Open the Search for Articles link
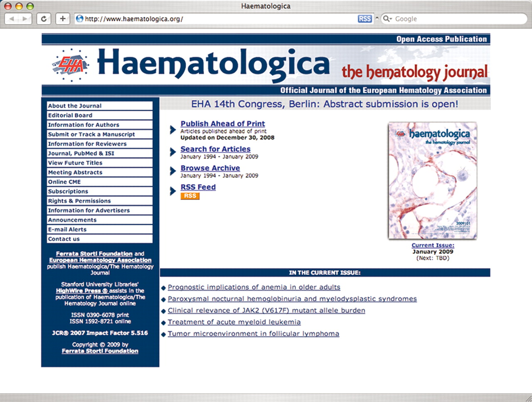532x402 pixels. click(215, 149)
